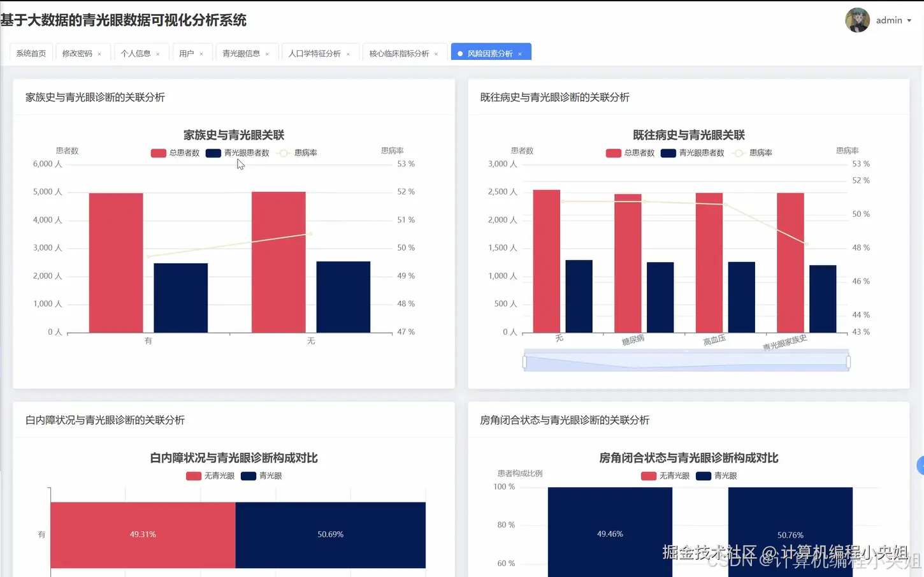Switch to the 用户 tab

[x=188, y=52]
